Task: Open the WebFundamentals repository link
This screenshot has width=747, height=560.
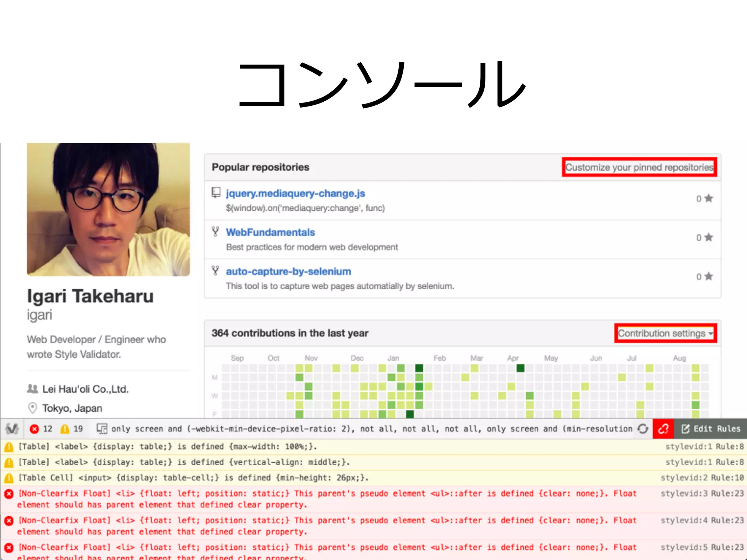Action: [270, 232]
